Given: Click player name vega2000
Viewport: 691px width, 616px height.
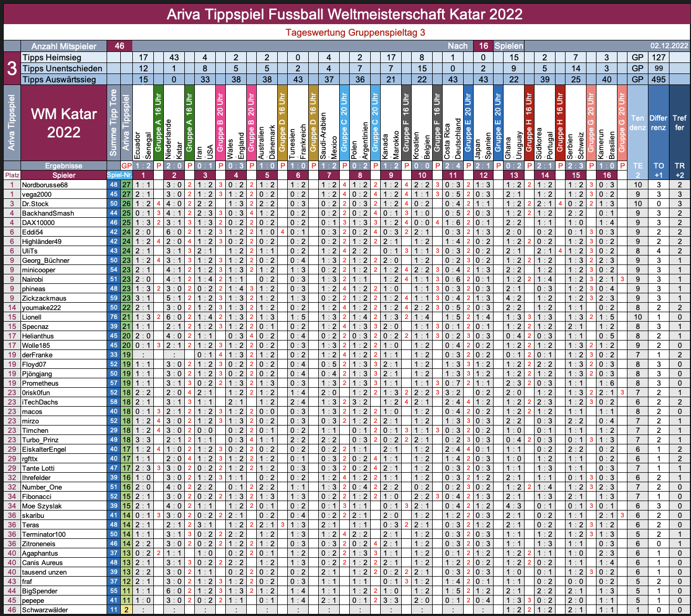Looking at the screenshot, I should click(x=36, y=194).
